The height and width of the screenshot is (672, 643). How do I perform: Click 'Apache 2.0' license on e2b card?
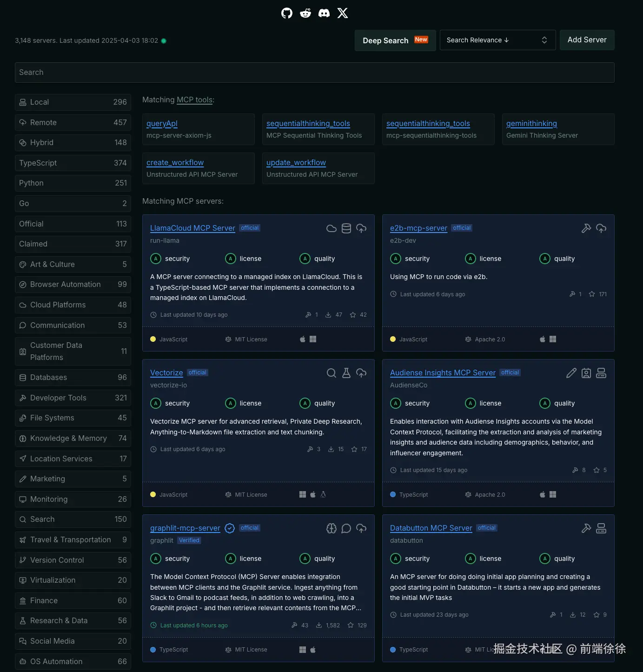click(x=490, y=339)
